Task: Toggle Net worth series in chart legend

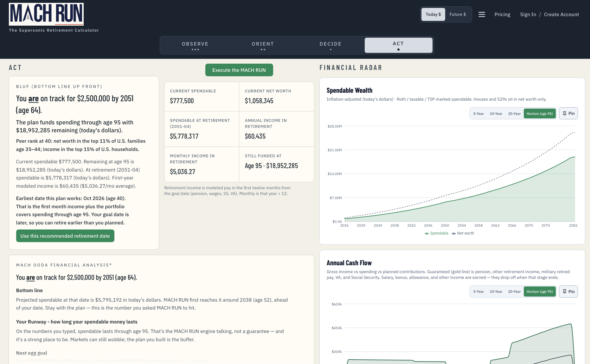Action: 463,233
